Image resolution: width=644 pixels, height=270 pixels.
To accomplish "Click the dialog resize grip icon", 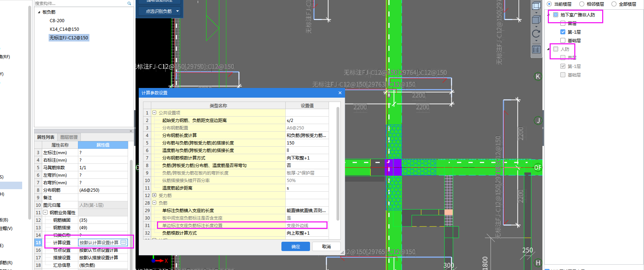I will pyautogui.click(x=342, y=252).
